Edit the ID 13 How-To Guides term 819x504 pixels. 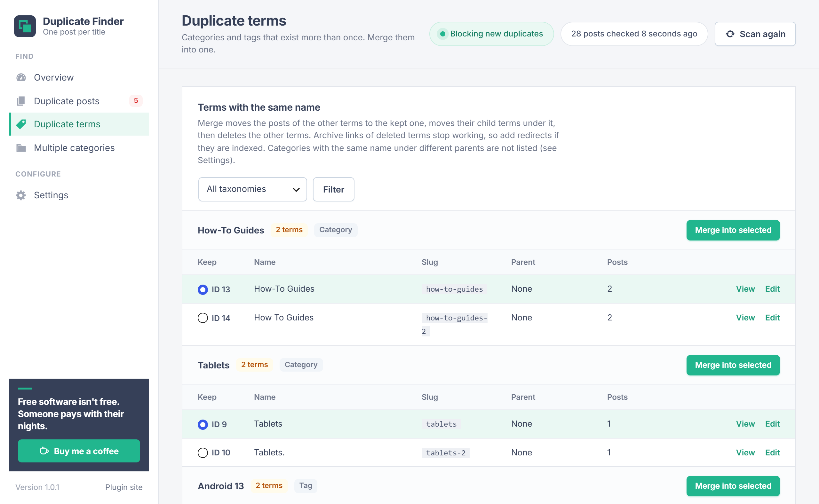point(772,289)
